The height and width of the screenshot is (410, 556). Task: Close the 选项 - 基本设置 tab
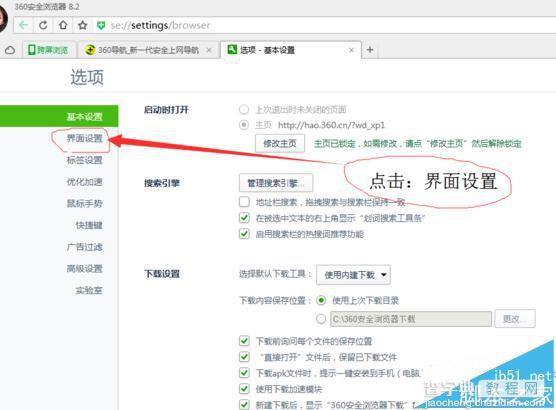351,50
